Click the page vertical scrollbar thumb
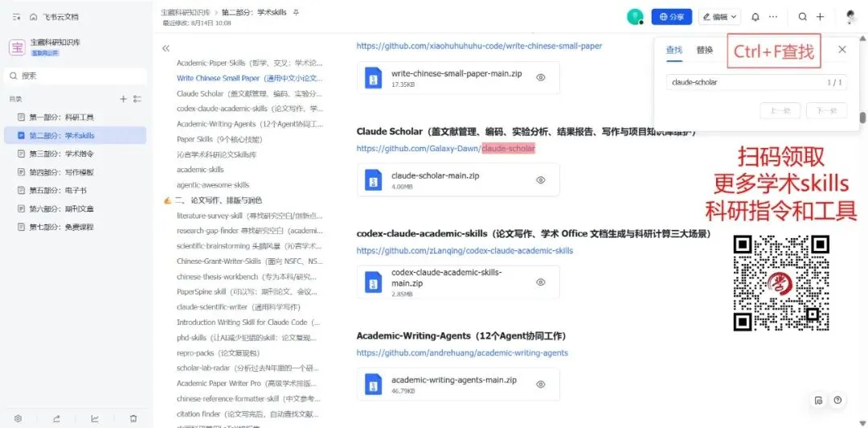The image size is (868, 428). [x=862, y=117]
